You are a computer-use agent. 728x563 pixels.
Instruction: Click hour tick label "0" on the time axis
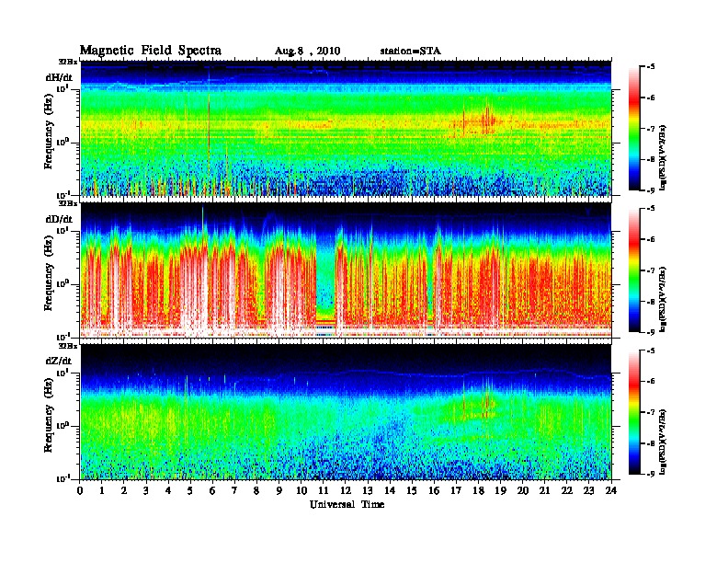(80, 491)
